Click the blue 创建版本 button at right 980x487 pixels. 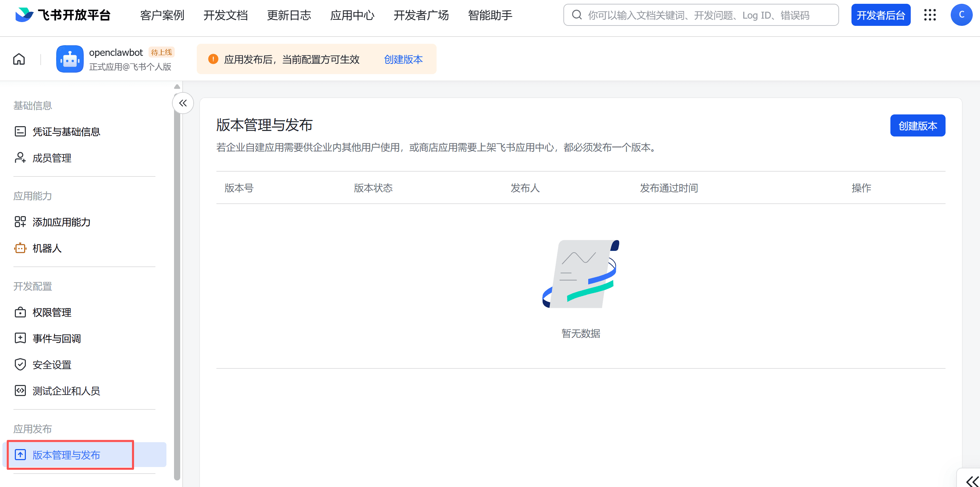(x=918, y=125)
